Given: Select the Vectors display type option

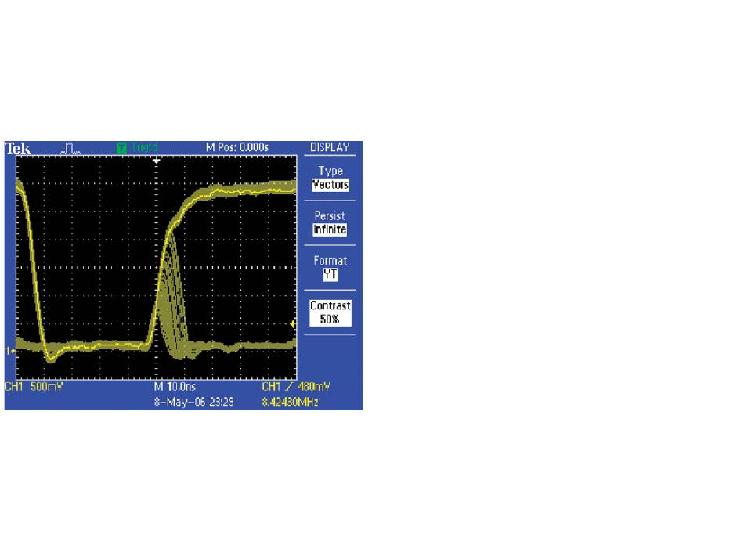Looking at the screenshot, I should pos(330,186).
